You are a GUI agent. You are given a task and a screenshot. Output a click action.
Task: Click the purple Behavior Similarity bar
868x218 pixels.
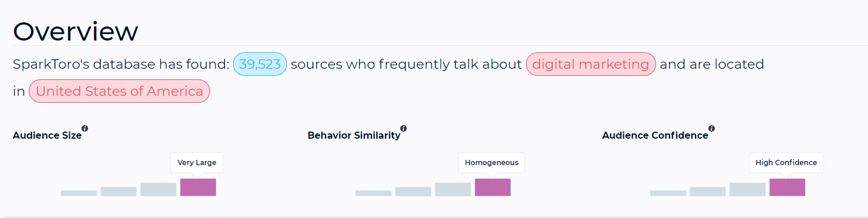pyautogui.click(x=492, y=187)
